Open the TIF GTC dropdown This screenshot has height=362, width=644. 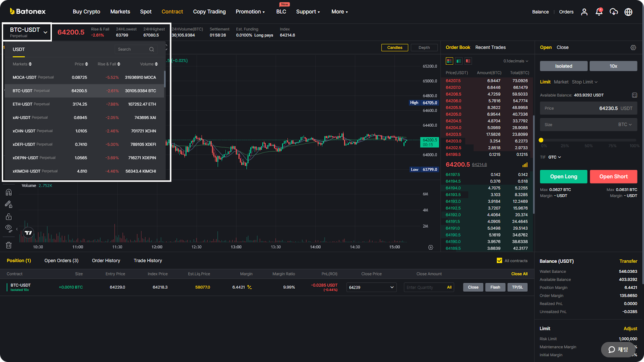[555, 157]
